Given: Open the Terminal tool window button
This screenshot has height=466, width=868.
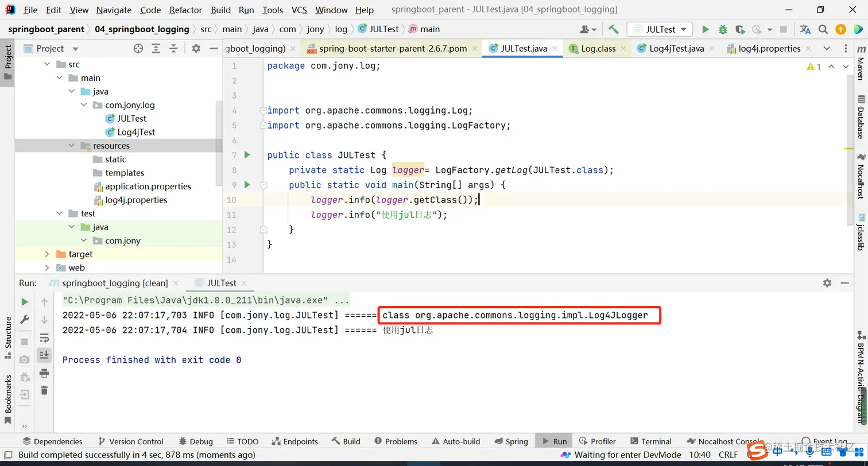Looking at the screenshot, I should coord(650,441).
